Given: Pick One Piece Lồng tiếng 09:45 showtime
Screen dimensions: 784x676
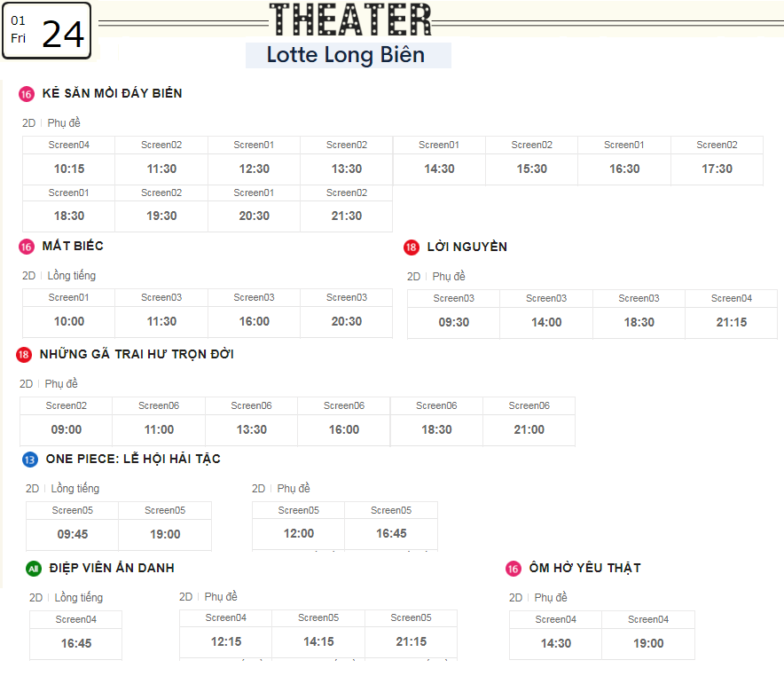Looking at the screenshot, I should point(73,526).
